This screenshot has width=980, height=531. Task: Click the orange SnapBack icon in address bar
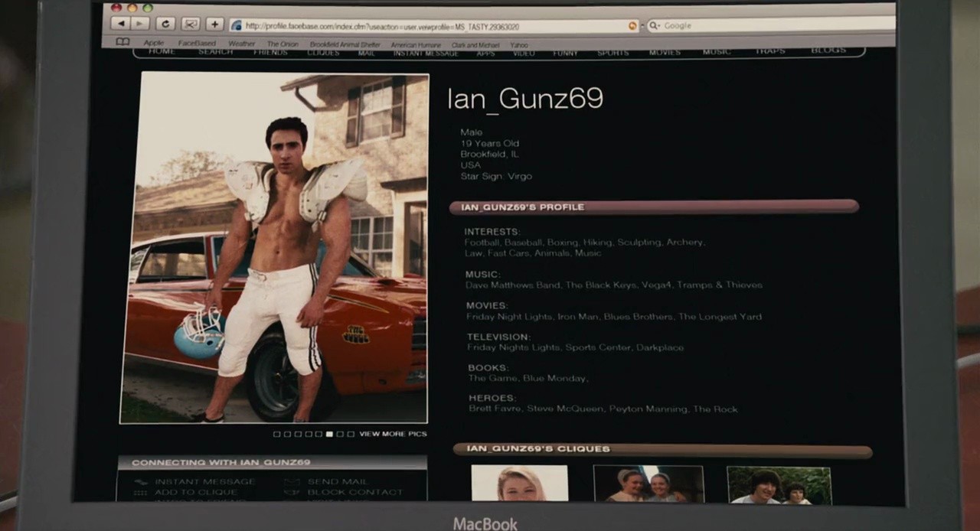(x=632, y=25)
